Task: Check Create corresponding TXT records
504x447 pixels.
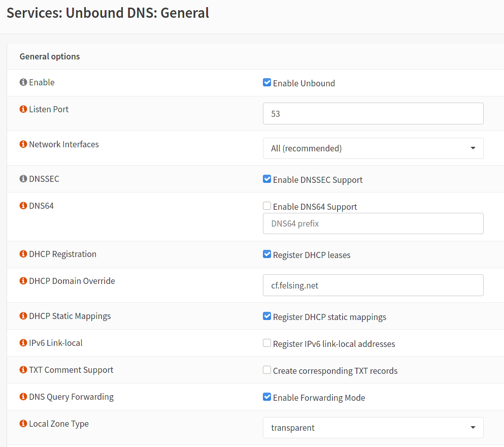Action: pos(267,369)
